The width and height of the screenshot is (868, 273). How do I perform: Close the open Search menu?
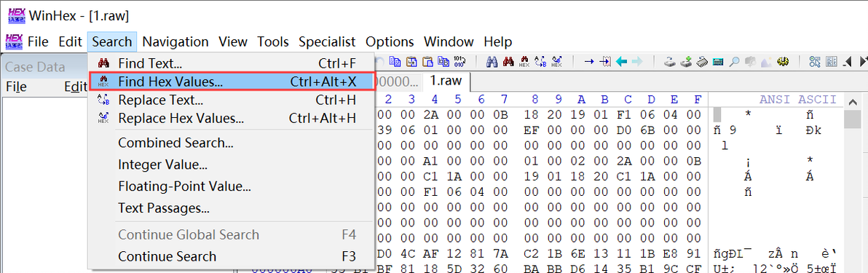click(x=112, y=41)
